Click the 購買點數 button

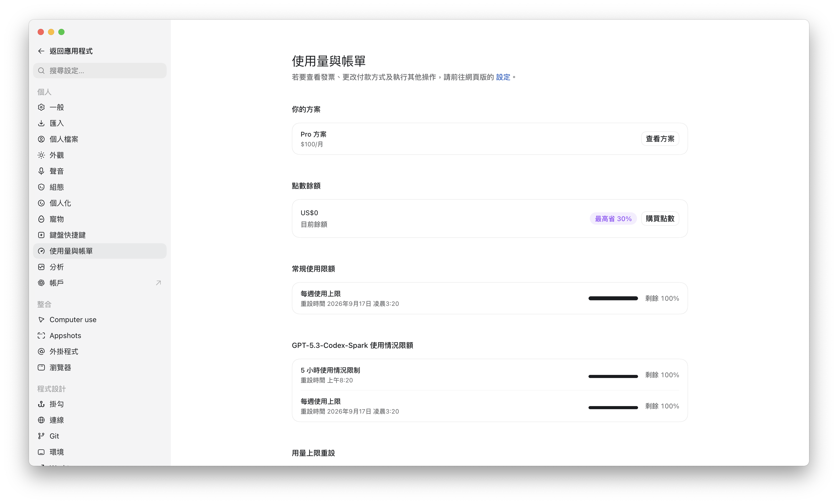[659, 219]
